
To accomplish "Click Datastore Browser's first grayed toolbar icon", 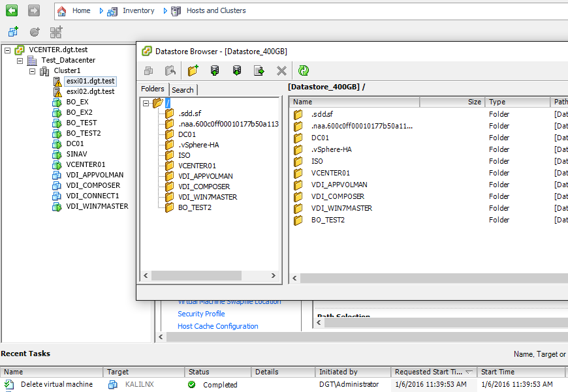I will click(148, 70).
